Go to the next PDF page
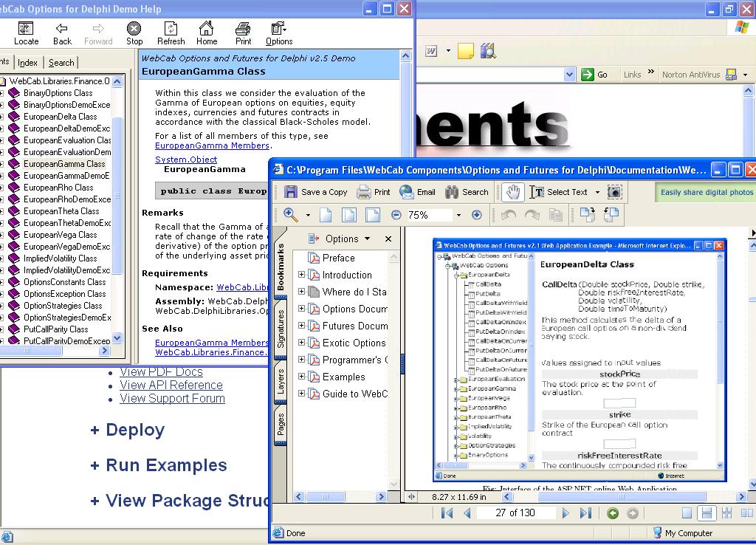Image resolution: width=756 pixels, height=545 pixels. pyautogui.click(x=566, y=513)
